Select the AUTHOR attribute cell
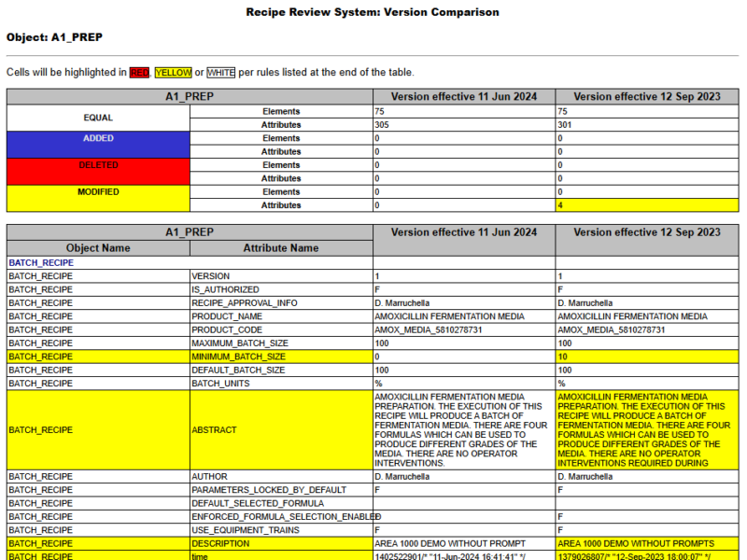 coord(281,477)
